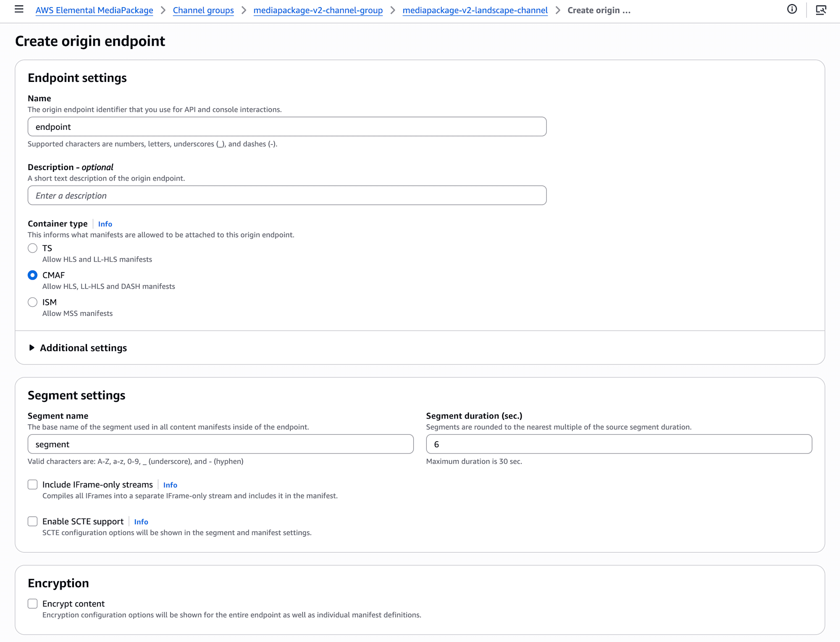Viewport: 840px width, 642px height.
Task: Open Info link next to SCTE support
Action: click(141, 522)
